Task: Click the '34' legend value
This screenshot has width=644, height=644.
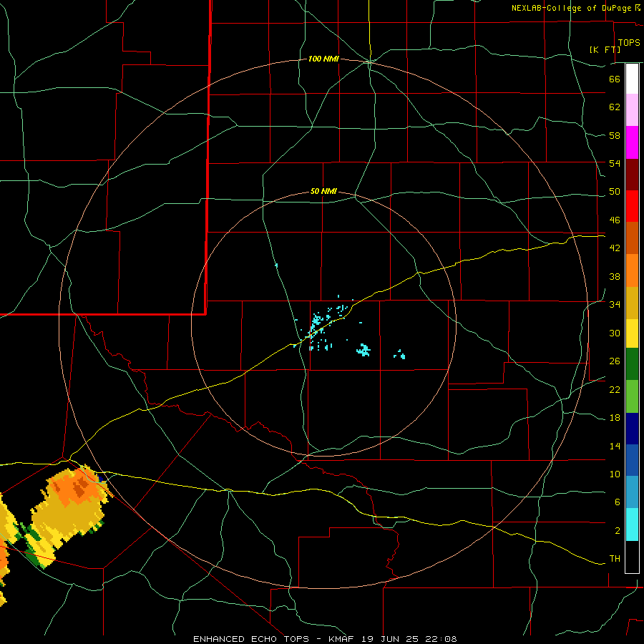Action: point(615,304)
